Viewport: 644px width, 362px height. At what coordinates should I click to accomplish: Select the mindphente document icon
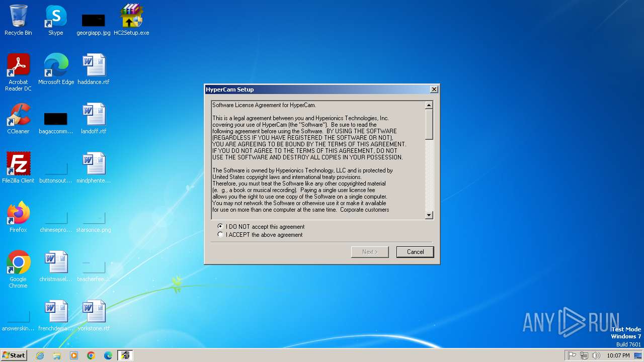point(94,168)
